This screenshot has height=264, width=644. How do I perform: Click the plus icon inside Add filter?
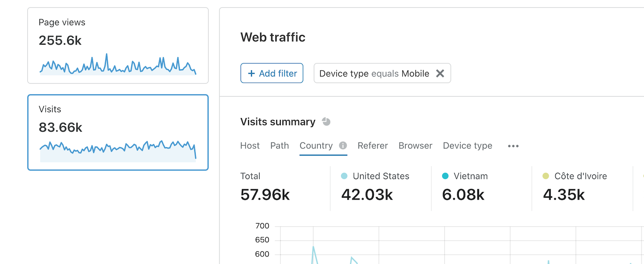coord(252,73)
